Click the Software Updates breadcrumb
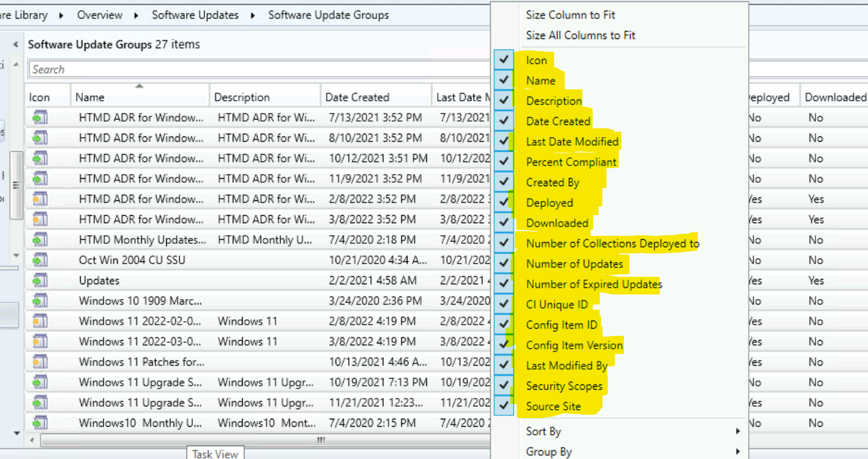The height and width of the screenshot is (459, 868). (195, 15)
